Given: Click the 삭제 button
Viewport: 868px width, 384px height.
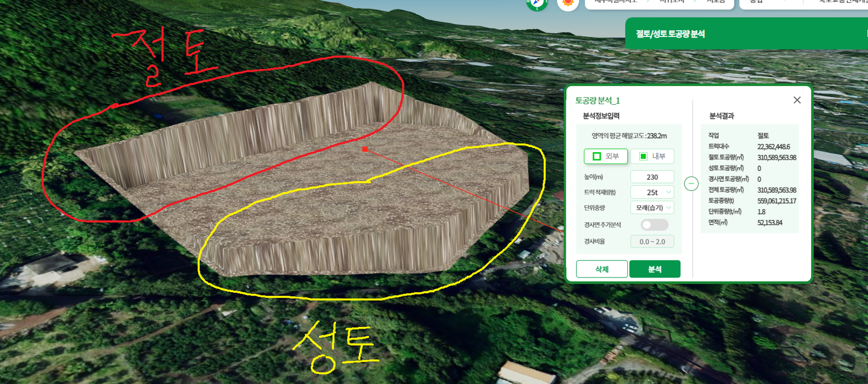Looking at the screenshot, I should click(x=602, y=269).
